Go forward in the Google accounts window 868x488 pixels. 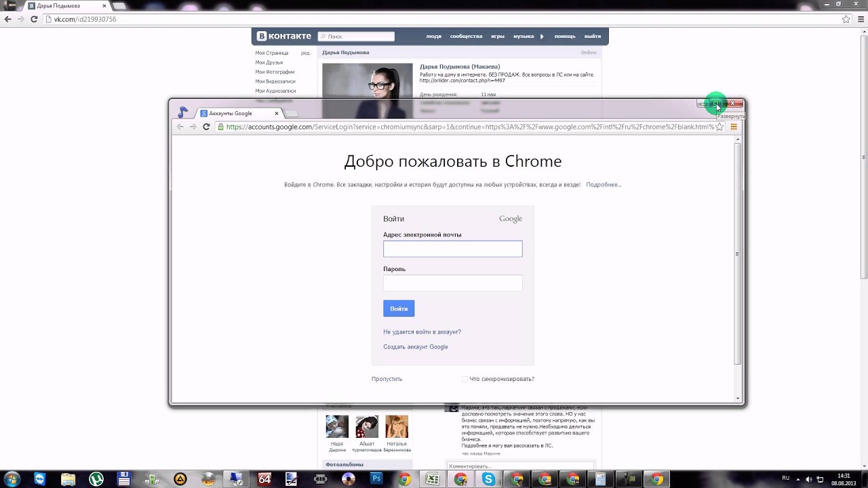193,127
